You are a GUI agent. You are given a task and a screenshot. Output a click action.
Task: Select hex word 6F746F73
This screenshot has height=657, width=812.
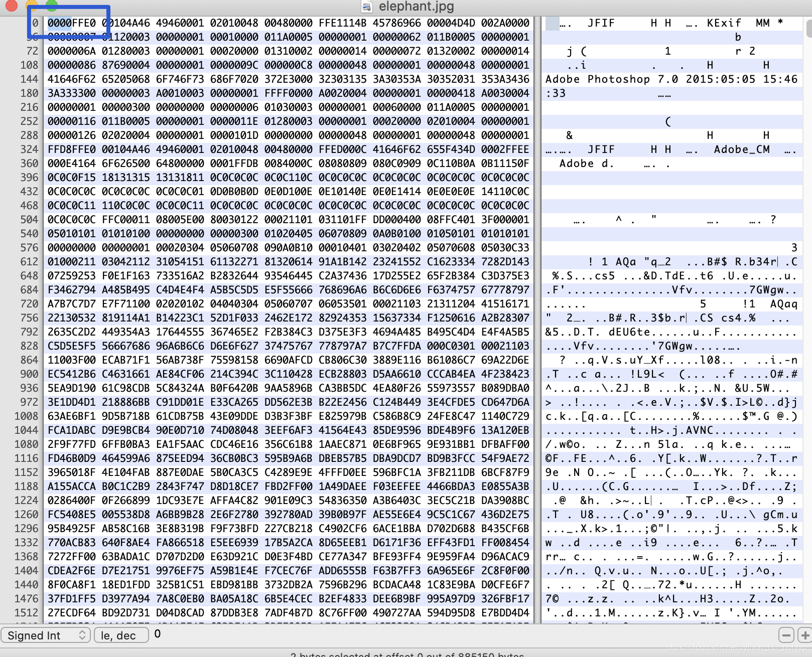[180, 79]
